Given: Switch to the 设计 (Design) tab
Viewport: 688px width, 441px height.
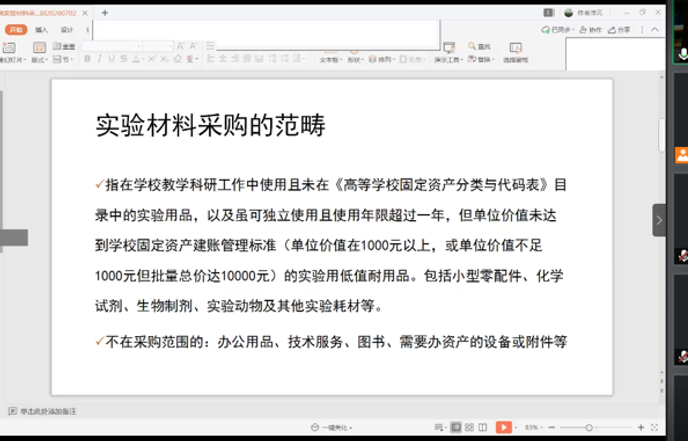Looking at the screenshot, I should (x=67, y=30).
